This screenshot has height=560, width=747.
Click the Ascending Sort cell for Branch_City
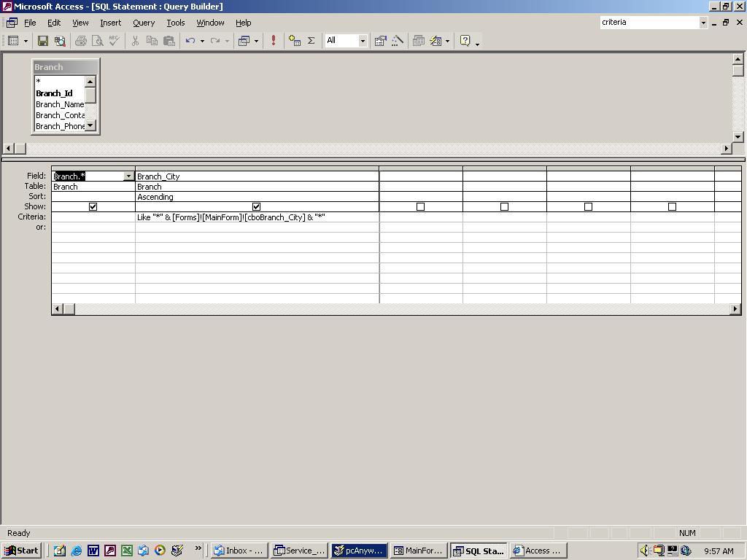click(257, 197)
